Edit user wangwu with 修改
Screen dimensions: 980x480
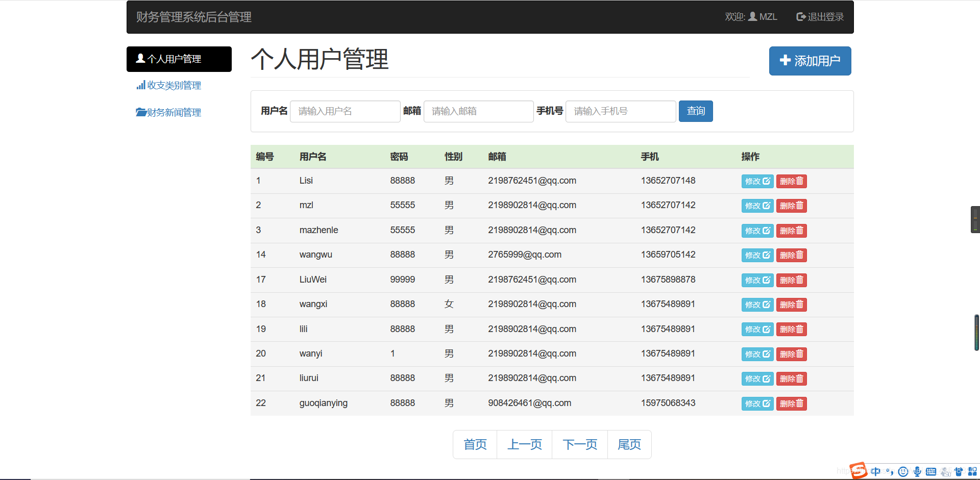(757, 255)
